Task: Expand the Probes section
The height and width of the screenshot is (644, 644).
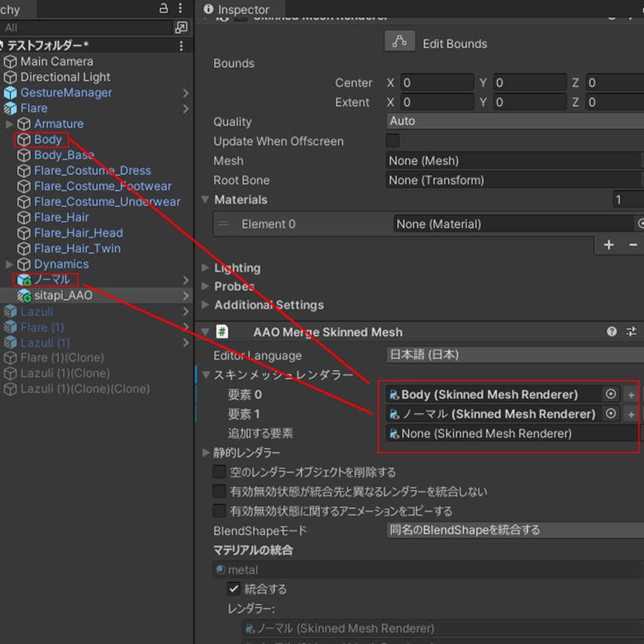Action: 206,286
